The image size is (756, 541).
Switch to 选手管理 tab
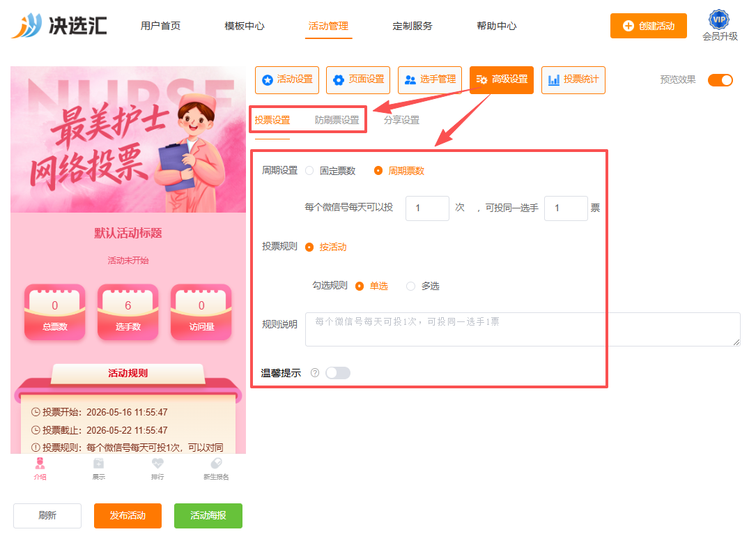(430, 79)
